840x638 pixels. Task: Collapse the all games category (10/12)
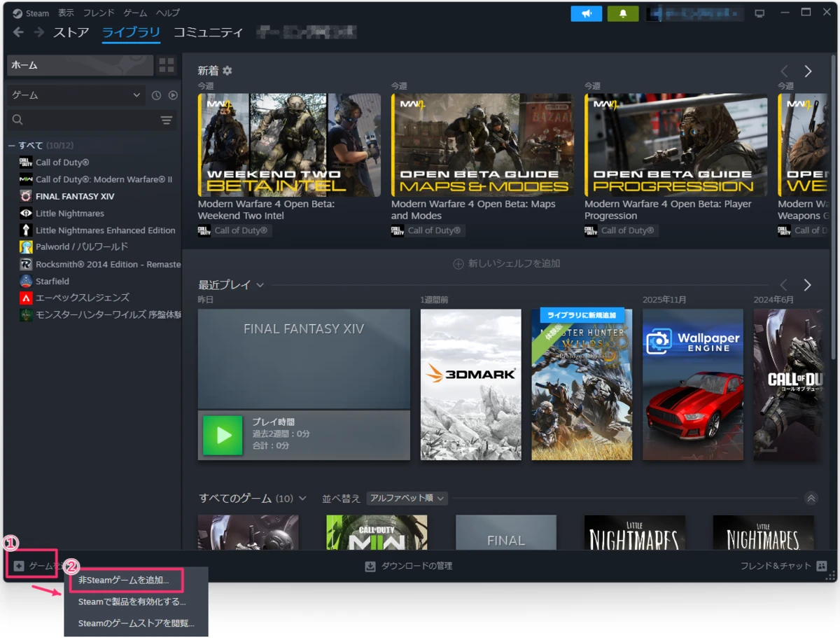[x=11, y=146]
